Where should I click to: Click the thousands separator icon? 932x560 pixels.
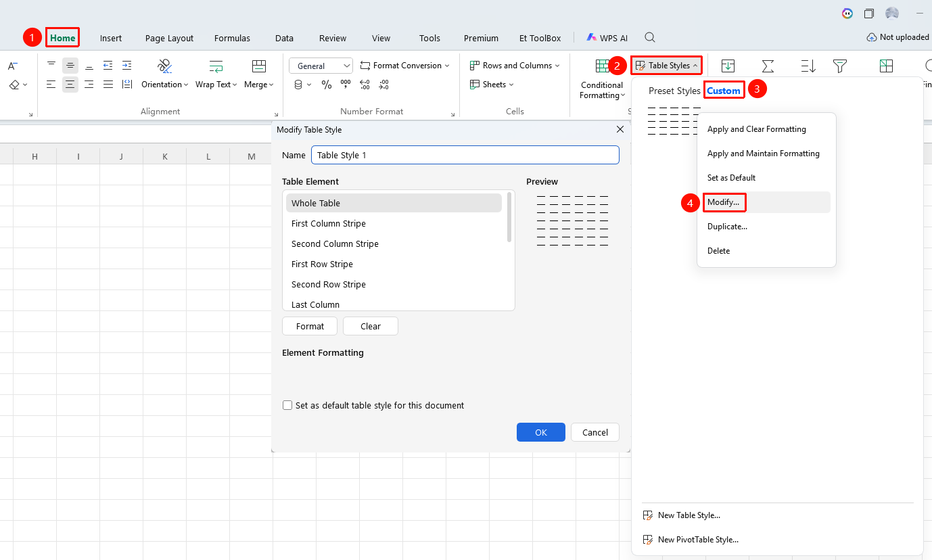pyautogui.click(x=346, y=85)
